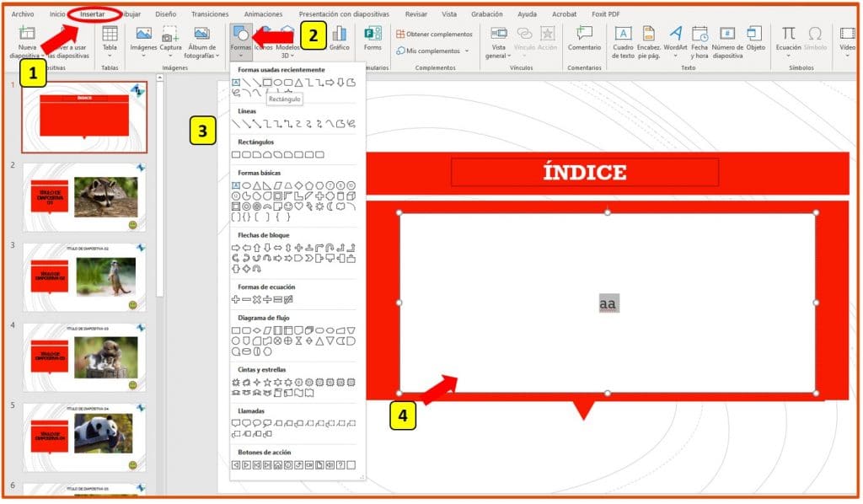
Task: Open the Archivo tab
Action: (x=23, y=13)
